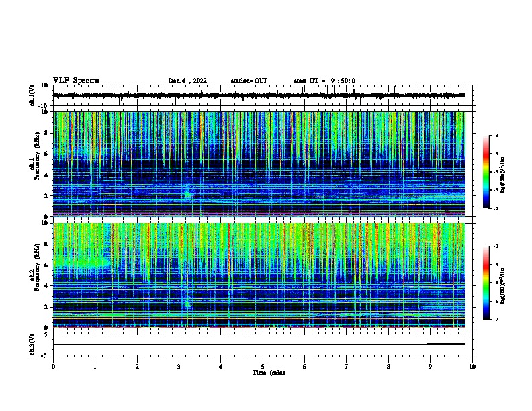This screenshot has height=411, width=532.
Task: Click the bright spot near 2 kHz at minute 3 in ch.1
Action: [x=187, y=195]
